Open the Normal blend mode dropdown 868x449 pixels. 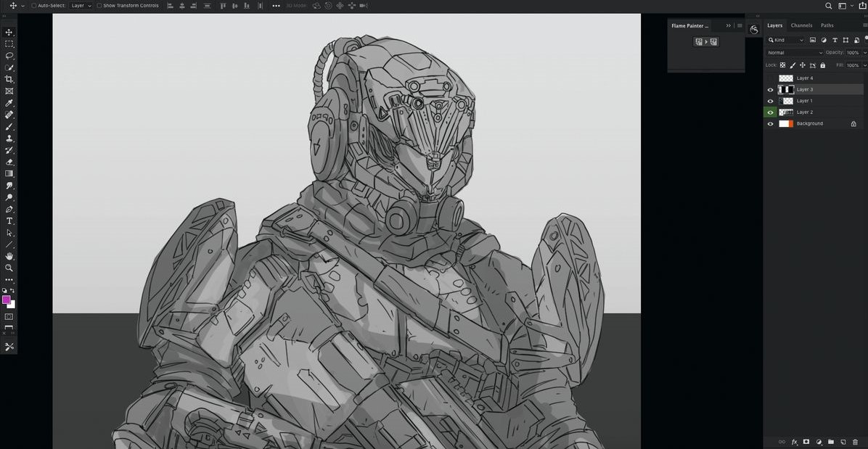795,53
